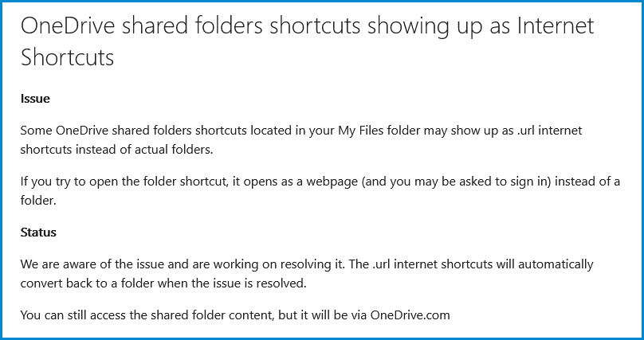
Task: Click 'Internet' in the page title
Action: [556, 25]
